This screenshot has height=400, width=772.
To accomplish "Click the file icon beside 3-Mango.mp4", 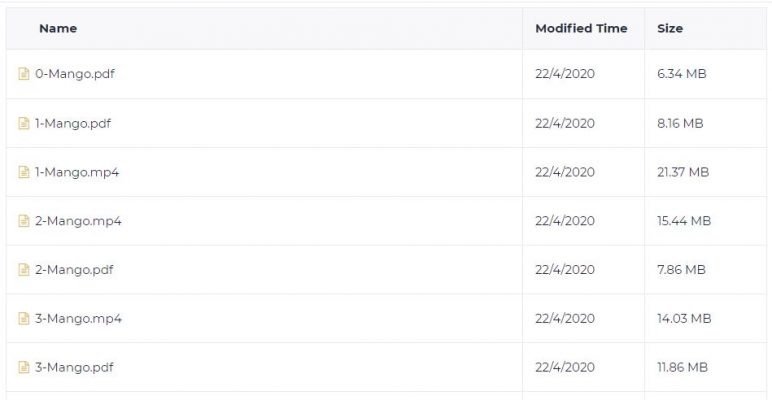I will point(24,318).
